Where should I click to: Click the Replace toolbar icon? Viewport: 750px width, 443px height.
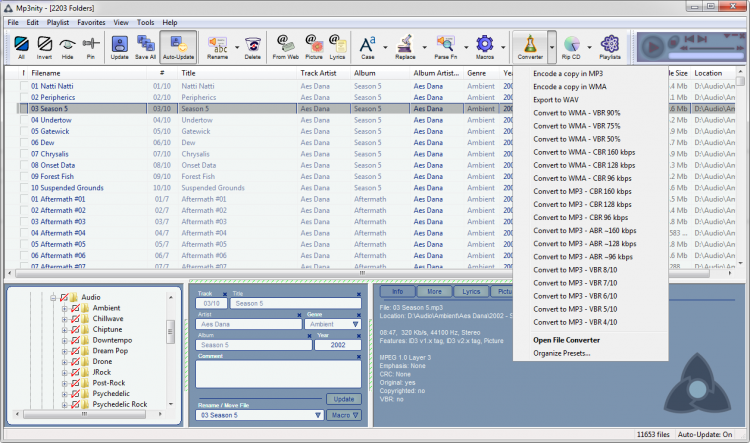click(x=405, y=46)
